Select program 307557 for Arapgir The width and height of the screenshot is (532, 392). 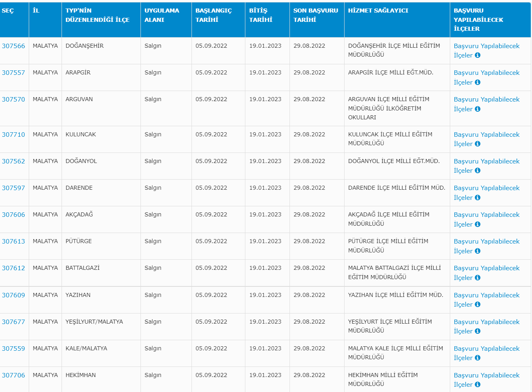tap(13, 73)
